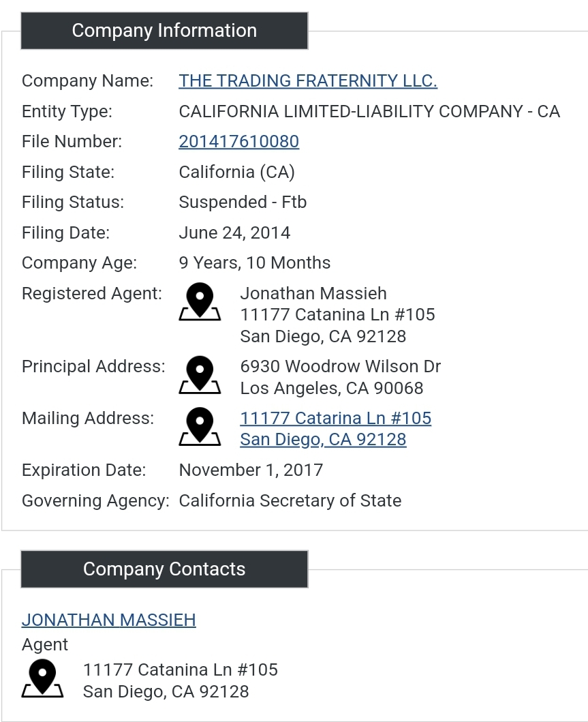Click the 9 Years, 10 Months company age
The image size is (588, 722).
(254, 263)
